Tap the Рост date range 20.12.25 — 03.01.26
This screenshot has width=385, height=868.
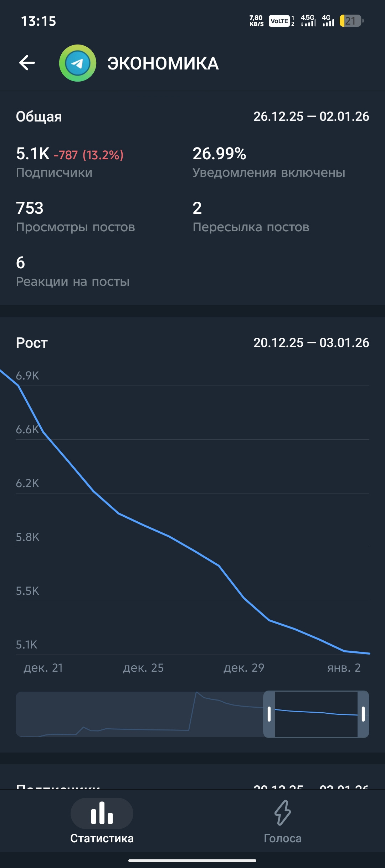pos(311,342)
